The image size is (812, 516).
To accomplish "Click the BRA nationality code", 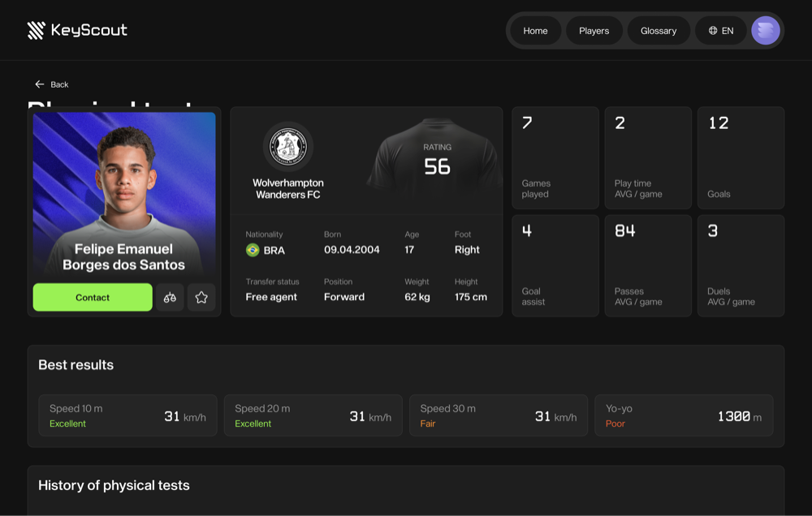I will pyautogui.click(x=274, y=251).
